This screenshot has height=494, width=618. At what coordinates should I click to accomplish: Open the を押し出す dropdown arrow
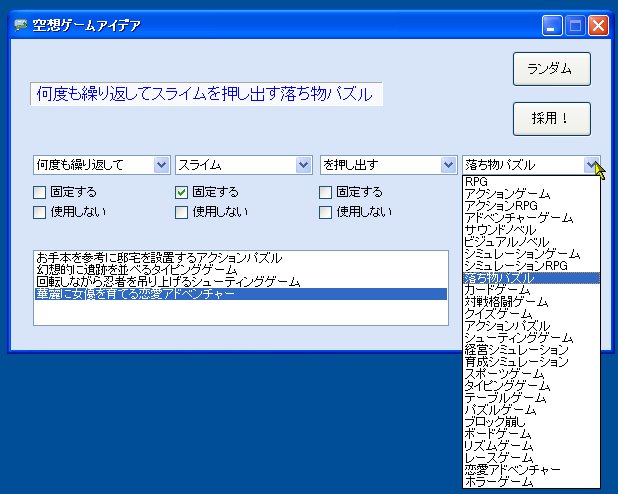pos(448,165)
